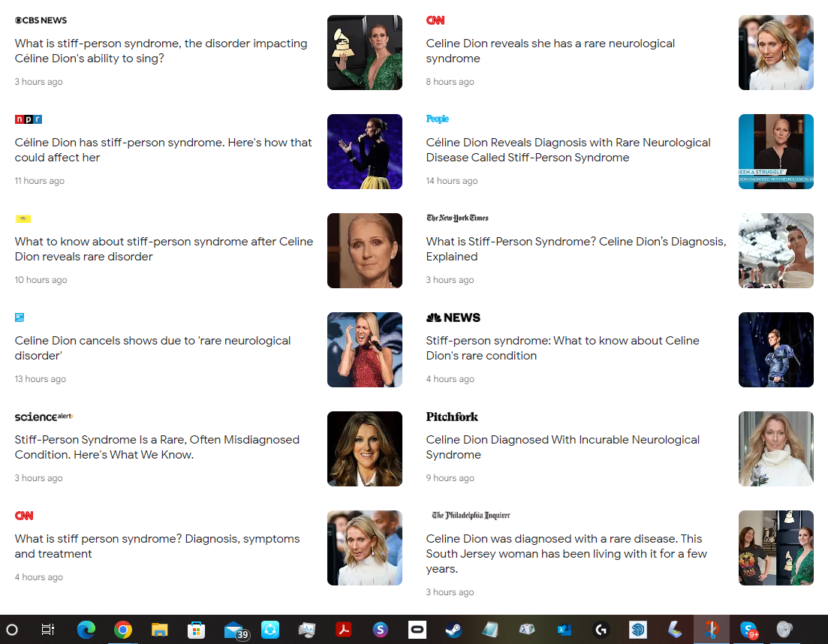
Task: Click the NPR source logo
Action: [29, 119]
